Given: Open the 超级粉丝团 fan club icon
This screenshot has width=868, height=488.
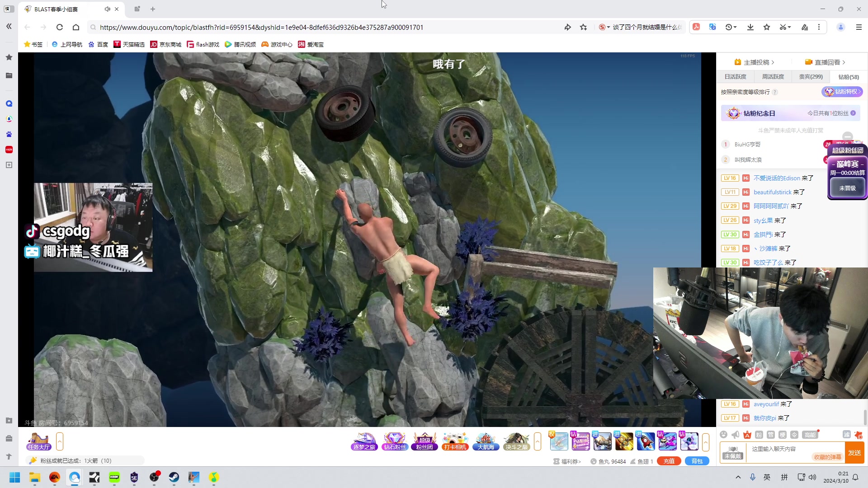Looking at the screenshot, I should pos(425,441).
